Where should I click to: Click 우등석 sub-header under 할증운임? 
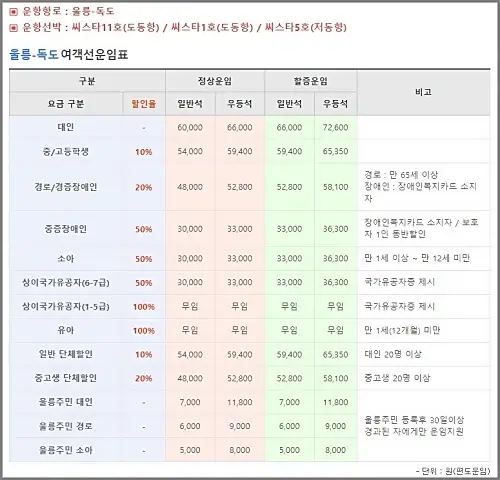(336, 104)
